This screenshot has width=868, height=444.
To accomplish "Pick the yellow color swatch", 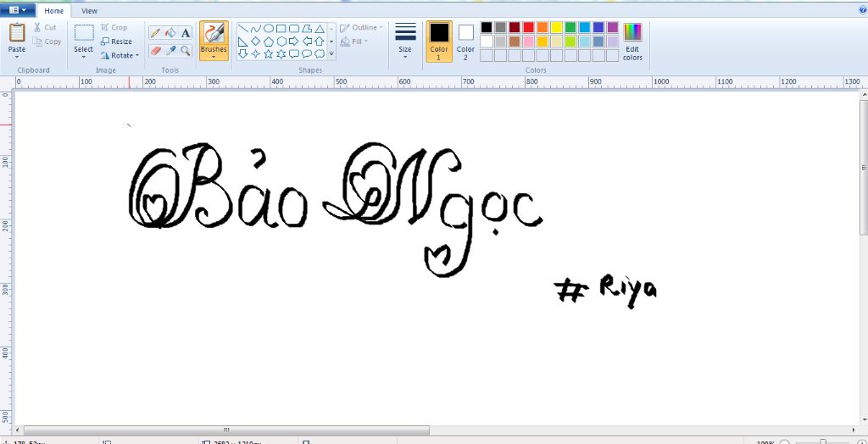I will 556,27.
